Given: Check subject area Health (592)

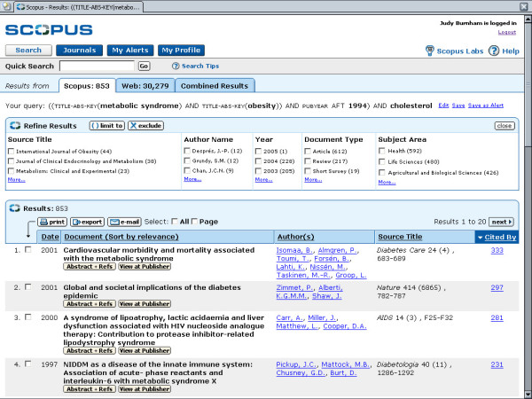Looking at the screenshot, I should 381,151.
